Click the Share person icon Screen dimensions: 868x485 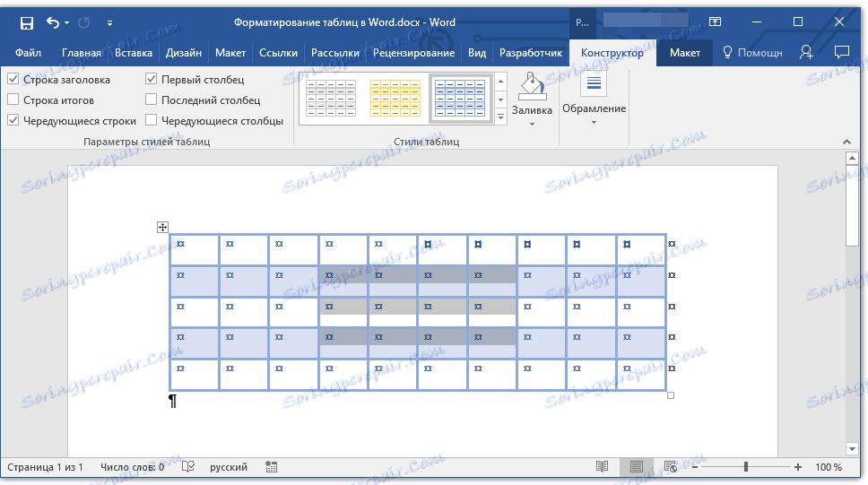pos(806,52)
